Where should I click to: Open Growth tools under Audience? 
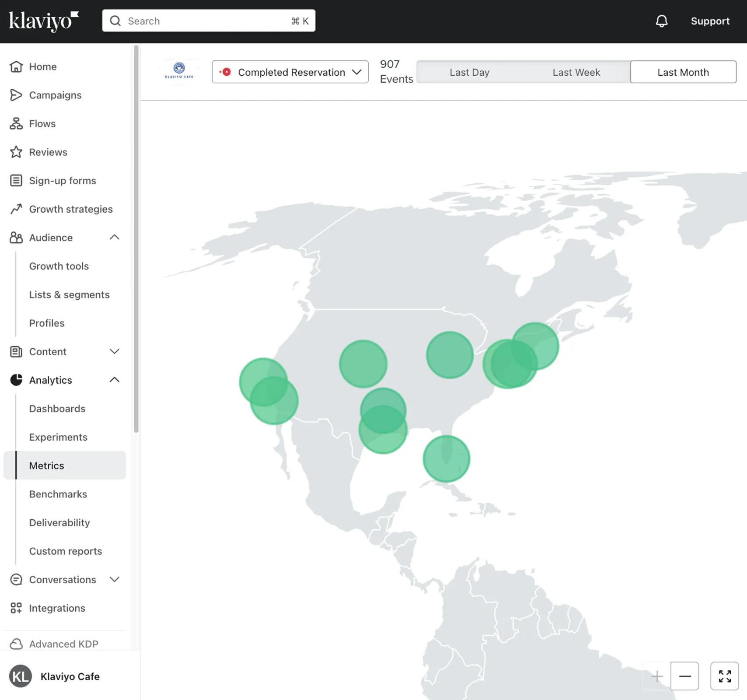click(59, 266)
